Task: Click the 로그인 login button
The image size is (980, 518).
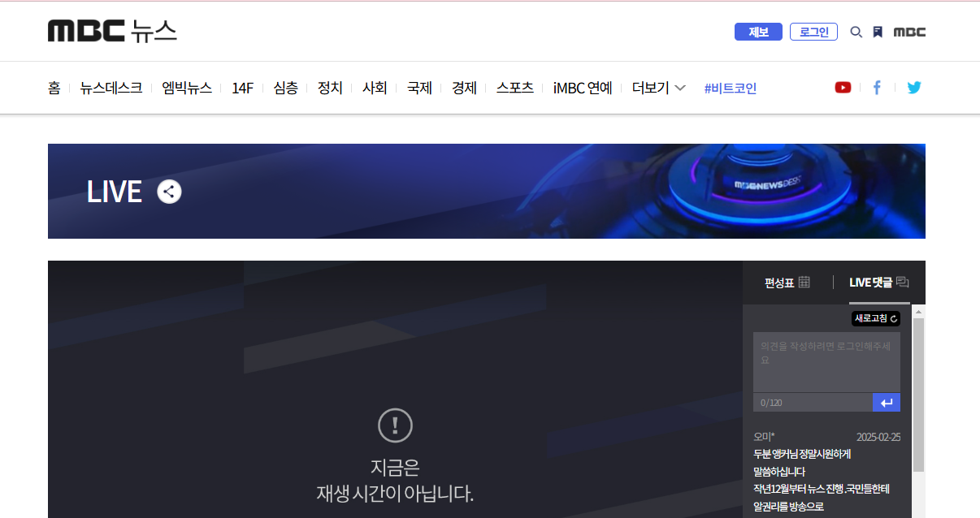Action: [813, 31]
